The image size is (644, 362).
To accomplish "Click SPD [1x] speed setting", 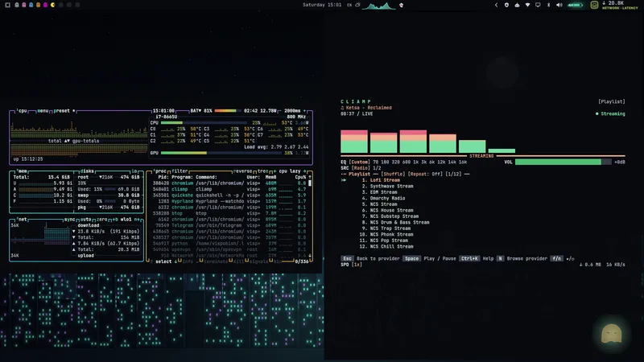I will click(x=357, y=265).
